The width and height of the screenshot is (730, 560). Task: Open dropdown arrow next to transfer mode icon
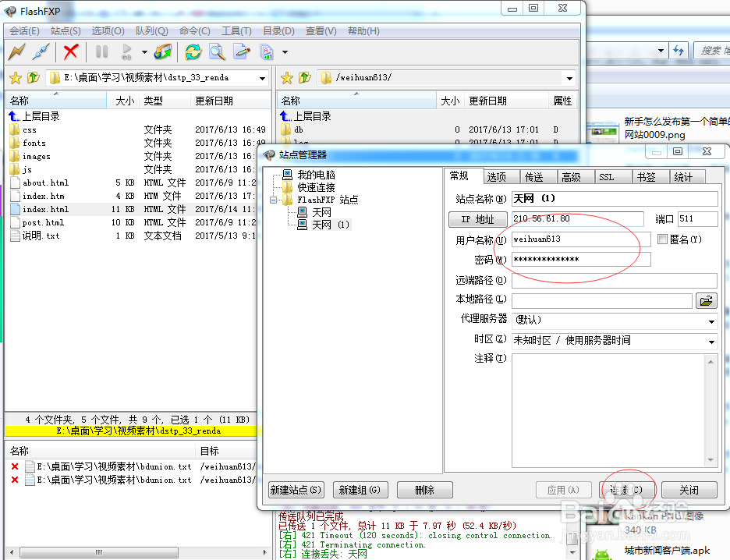pos(285,52)
